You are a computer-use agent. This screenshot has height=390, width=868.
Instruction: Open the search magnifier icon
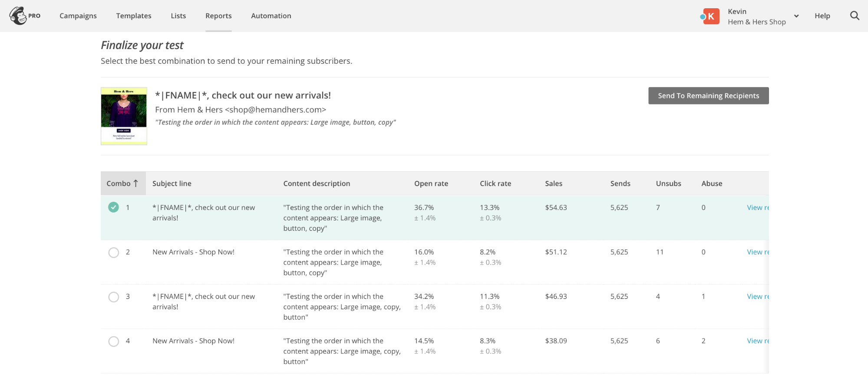[855, 16]
